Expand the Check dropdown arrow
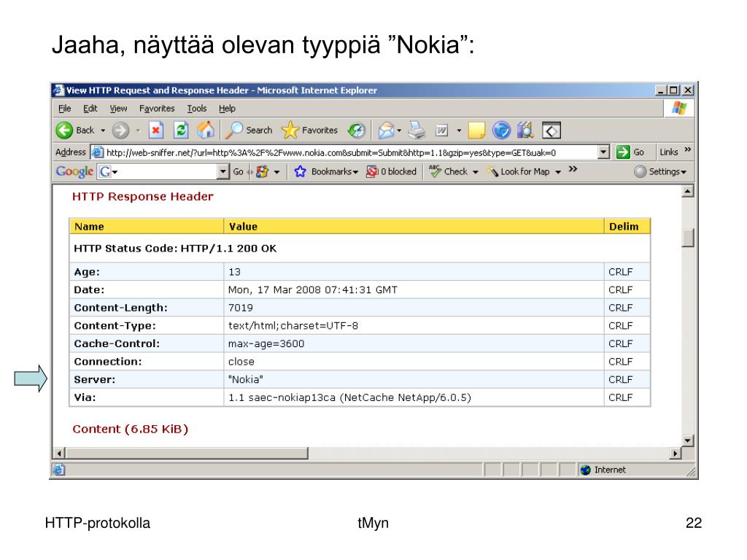The width and height of the screenshot is (747, 560). (x=475, y=172)
